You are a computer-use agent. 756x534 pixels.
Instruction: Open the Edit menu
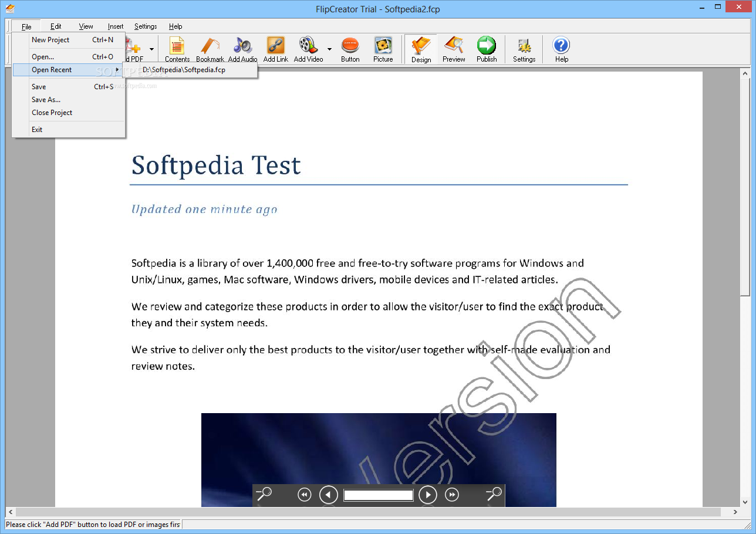(56, 26)
